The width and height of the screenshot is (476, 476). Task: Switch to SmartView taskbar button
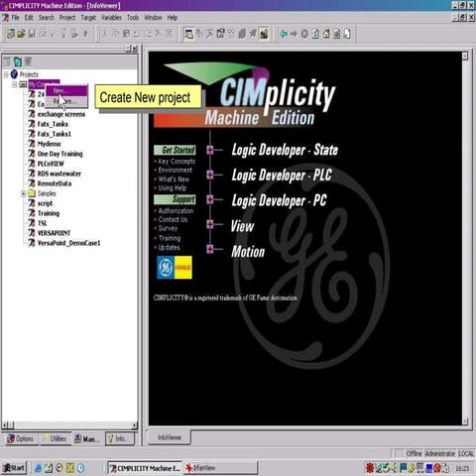click(x=220, y=468)
